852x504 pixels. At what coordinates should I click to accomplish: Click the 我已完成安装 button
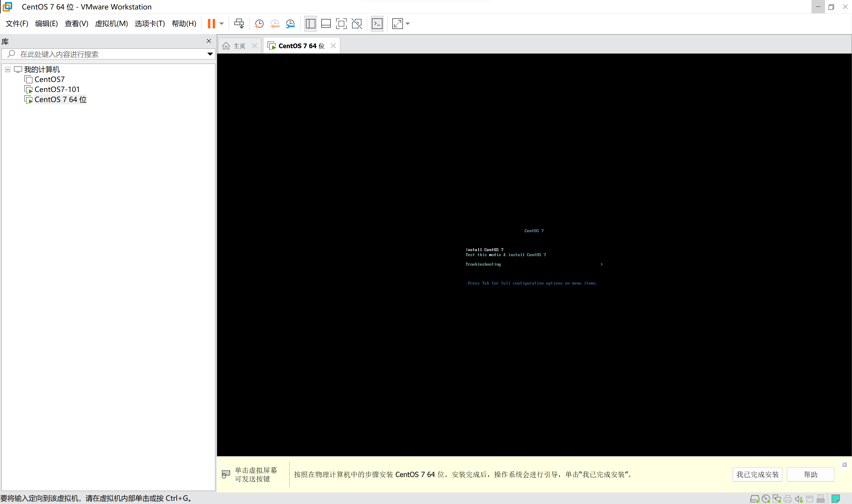757,474
